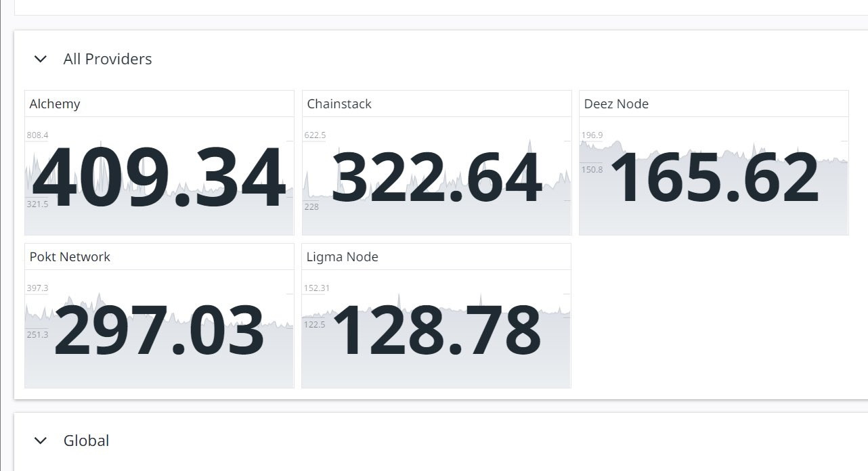Click the All Providers section title
This screenshot has width=868, height=471.
coord(108,60)
